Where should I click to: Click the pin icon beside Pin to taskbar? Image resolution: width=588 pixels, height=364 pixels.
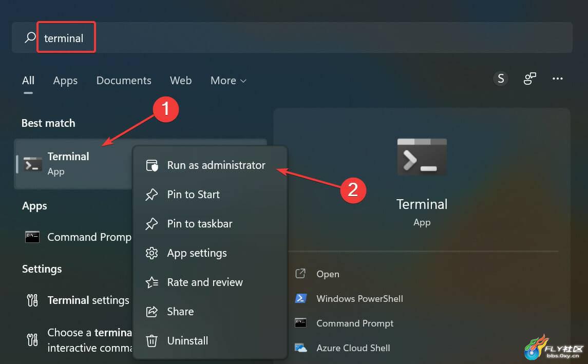click(x=152, y=224)
